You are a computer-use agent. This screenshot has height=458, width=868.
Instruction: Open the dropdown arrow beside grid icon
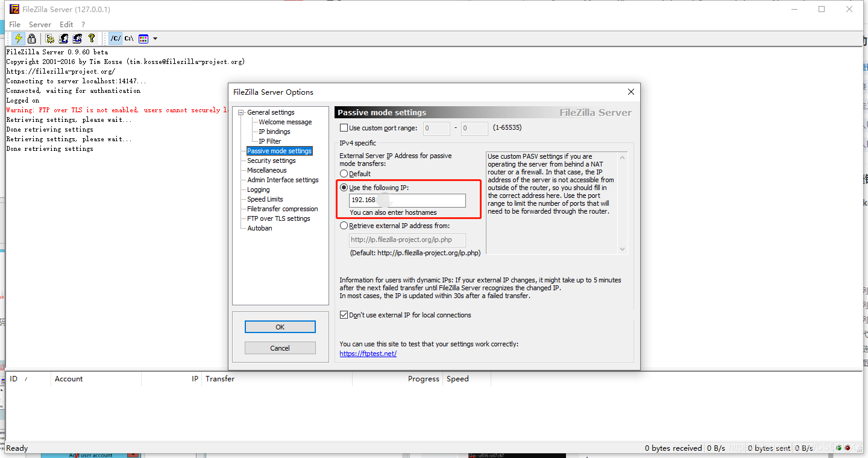tap(155, 39)
